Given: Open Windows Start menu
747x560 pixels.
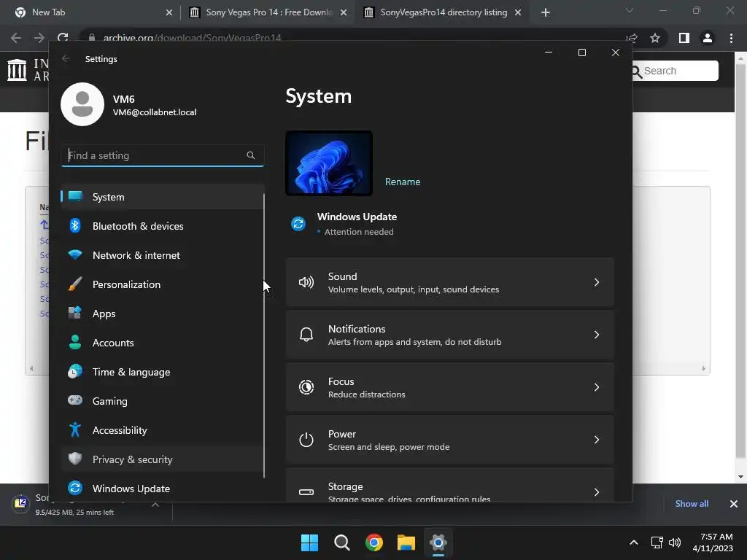Looking at the screenshot, I should click(x=309, y=542).
